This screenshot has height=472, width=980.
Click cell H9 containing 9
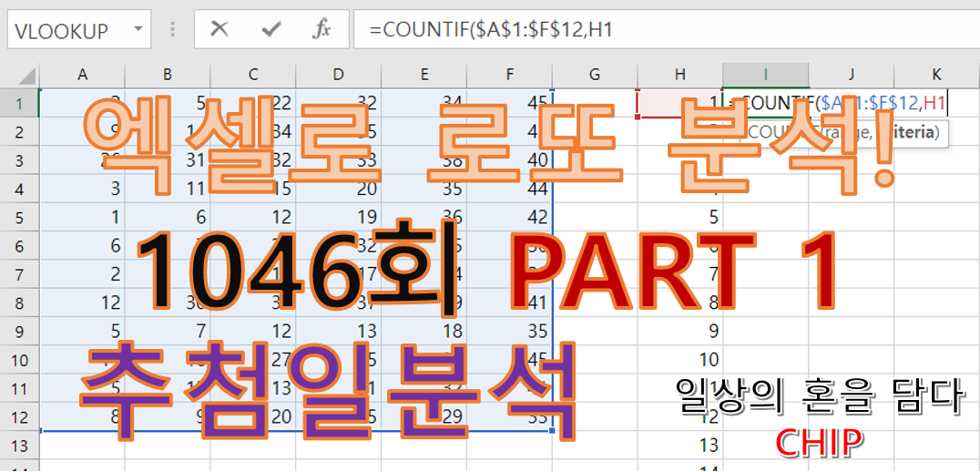click(680, 331)
